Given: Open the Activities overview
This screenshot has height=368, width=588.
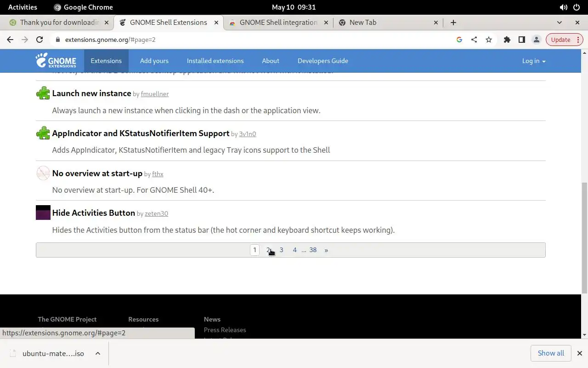Looking at the screenshot, I should tap(23, 7).
